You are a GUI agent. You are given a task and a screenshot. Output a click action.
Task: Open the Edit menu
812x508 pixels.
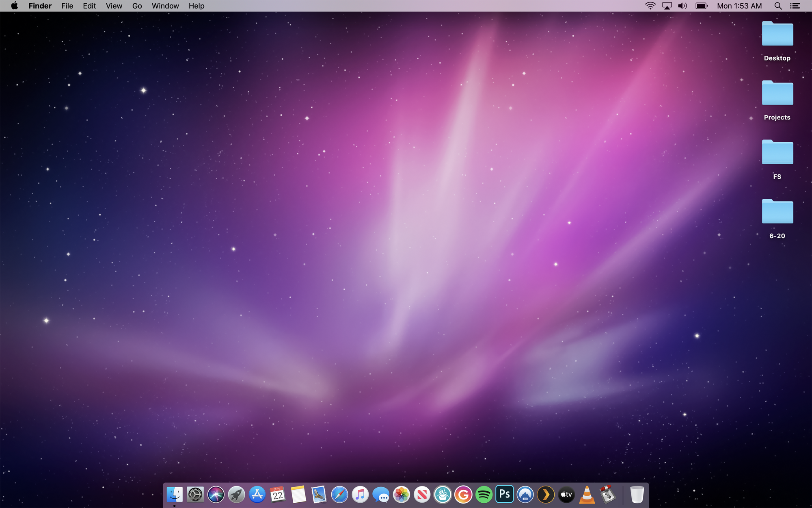point(89,6)
